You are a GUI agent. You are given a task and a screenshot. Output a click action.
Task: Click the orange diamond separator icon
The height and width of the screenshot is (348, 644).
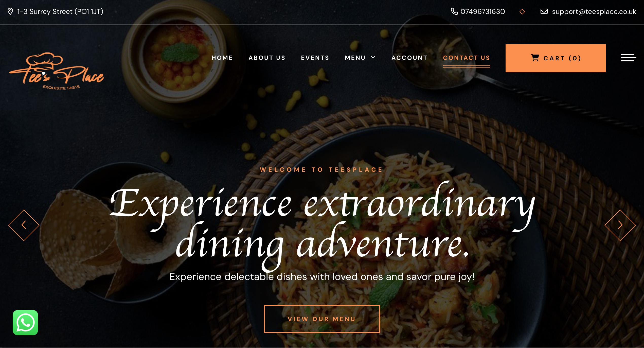click(522, 12)
